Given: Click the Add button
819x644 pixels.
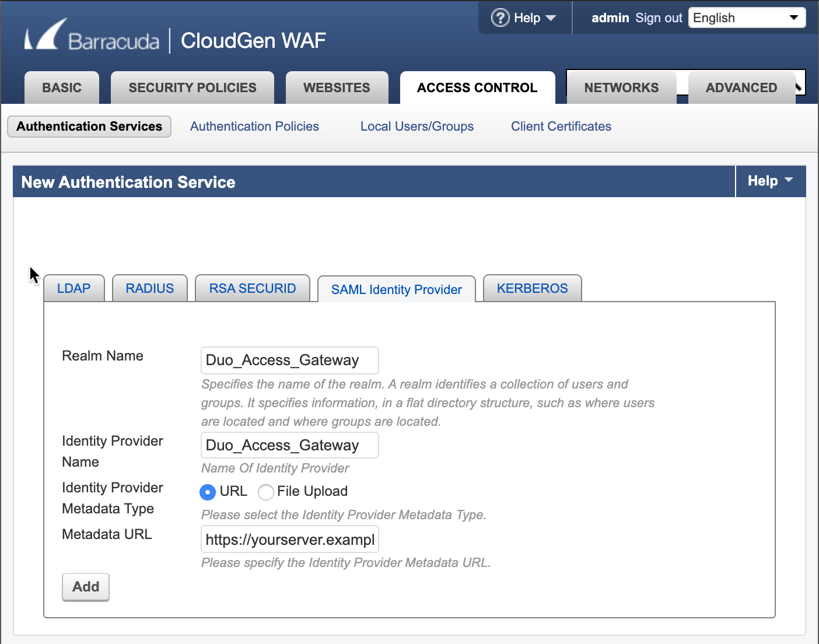Looking at the screenshot, I should (85, 587).
